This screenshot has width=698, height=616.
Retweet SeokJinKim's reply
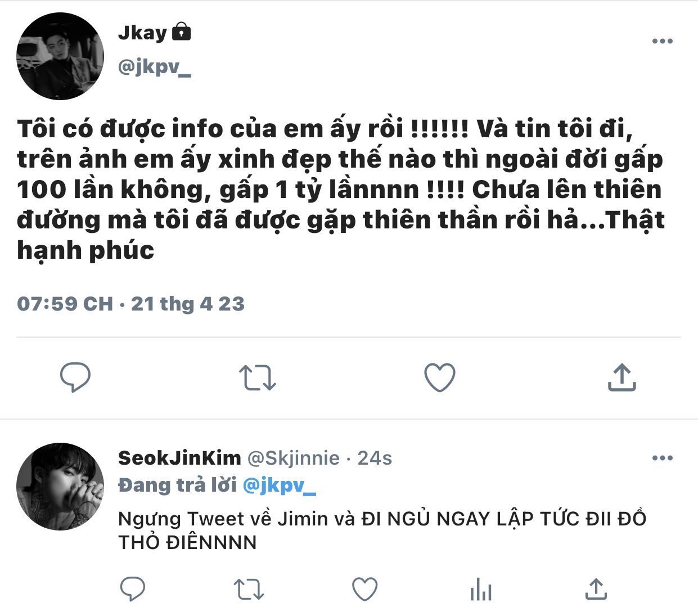click(249, 590)
